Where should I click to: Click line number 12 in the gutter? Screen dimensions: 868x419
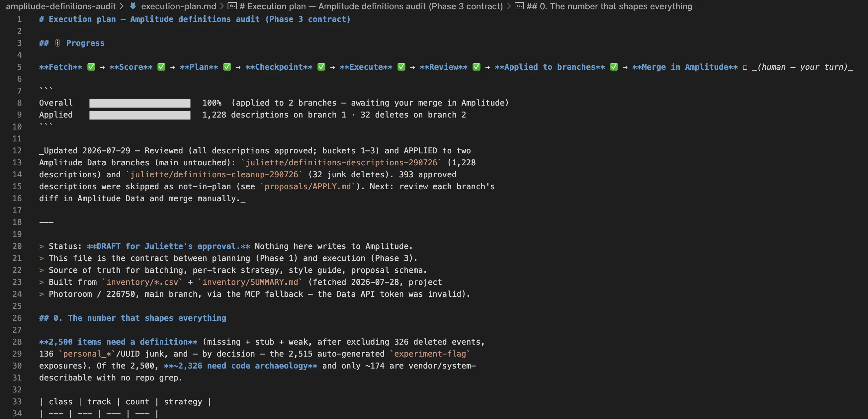17,150
